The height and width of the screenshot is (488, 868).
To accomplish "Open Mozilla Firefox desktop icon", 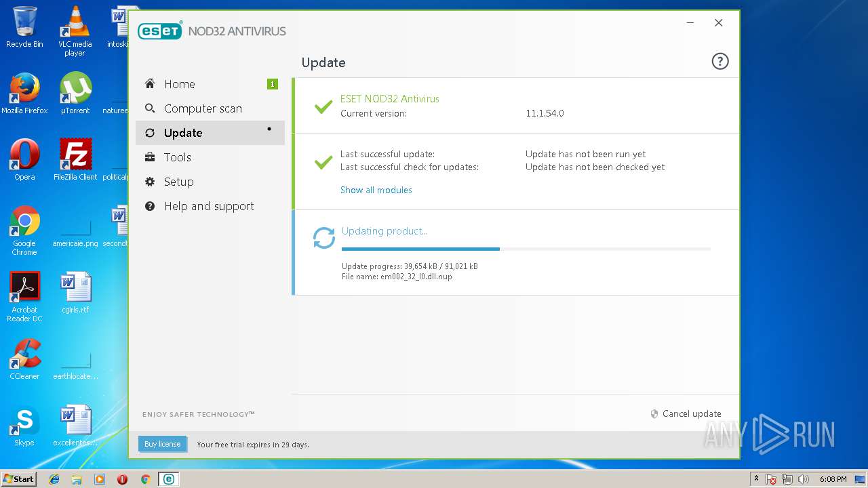I will [24, 94].
